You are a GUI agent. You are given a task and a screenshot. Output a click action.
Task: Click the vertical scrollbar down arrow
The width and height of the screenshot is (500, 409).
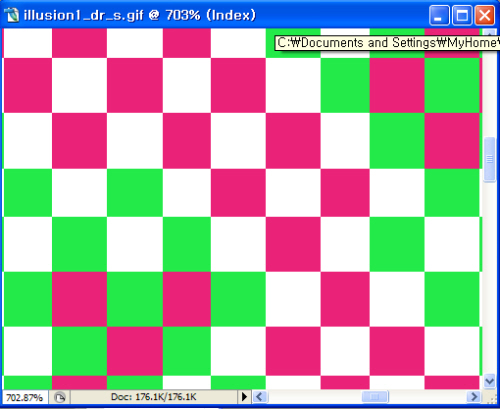489,380
